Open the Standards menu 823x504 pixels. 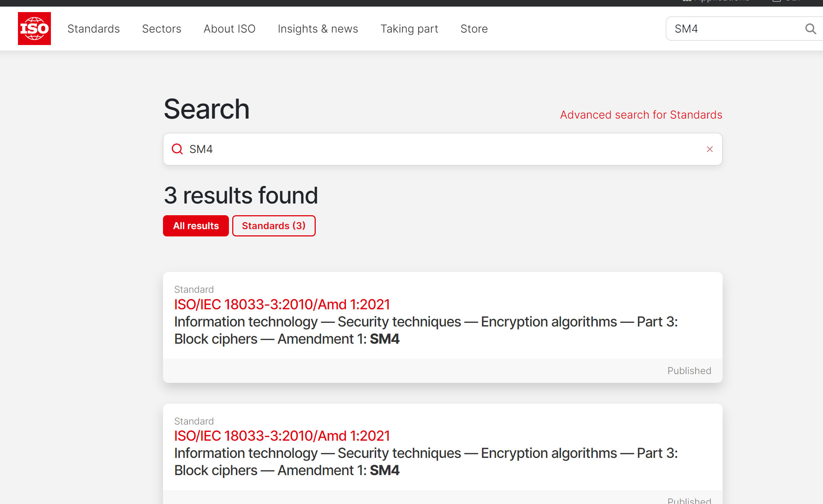(x=93, y=29)
